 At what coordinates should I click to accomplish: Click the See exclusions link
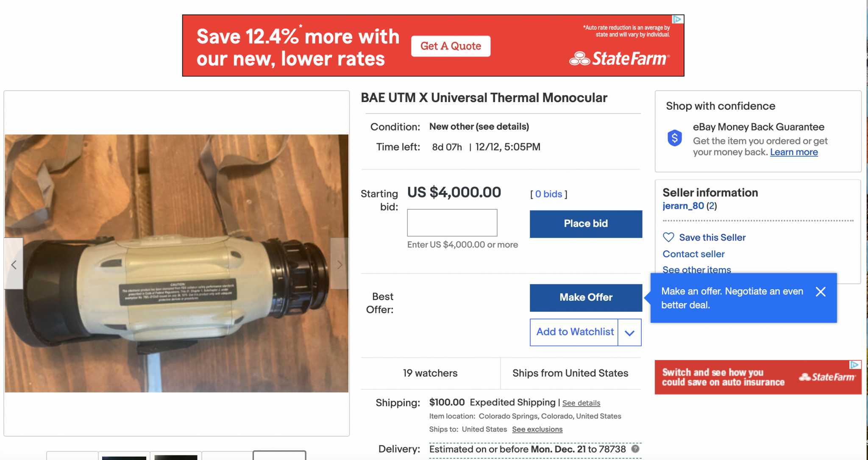tap(537, 429)
